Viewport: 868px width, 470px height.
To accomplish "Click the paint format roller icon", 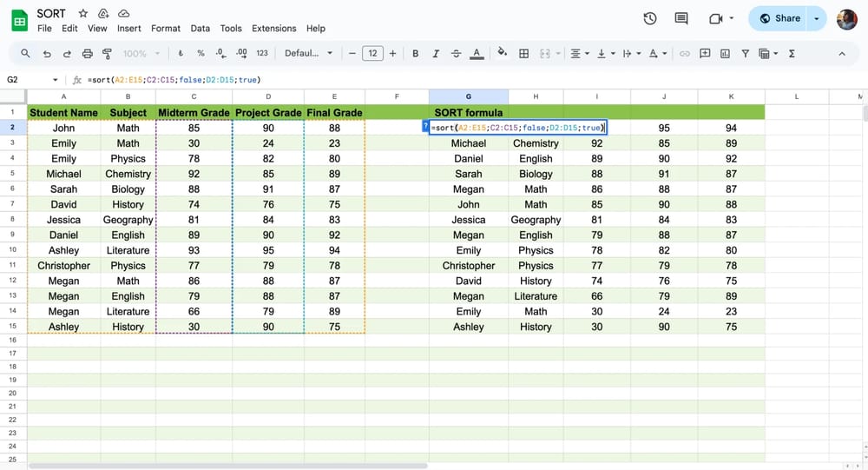I will click(x=108, y=54).
